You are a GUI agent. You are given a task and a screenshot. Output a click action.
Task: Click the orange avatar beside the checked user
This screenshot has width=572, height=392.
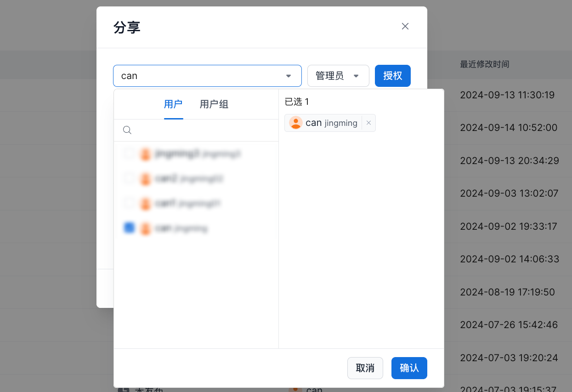pos(146,228)
